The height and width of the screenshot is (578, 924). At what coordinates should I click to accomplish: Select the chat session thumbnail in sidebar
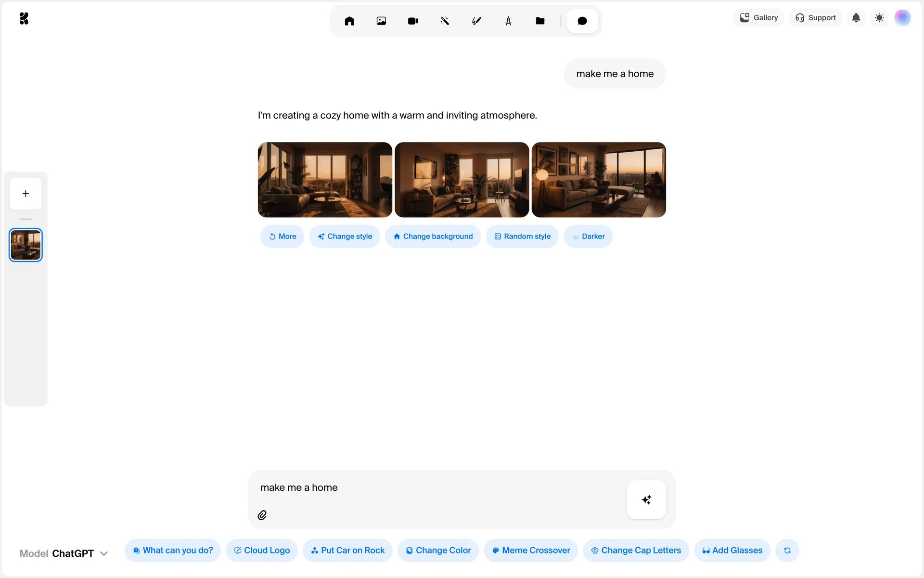26,245
